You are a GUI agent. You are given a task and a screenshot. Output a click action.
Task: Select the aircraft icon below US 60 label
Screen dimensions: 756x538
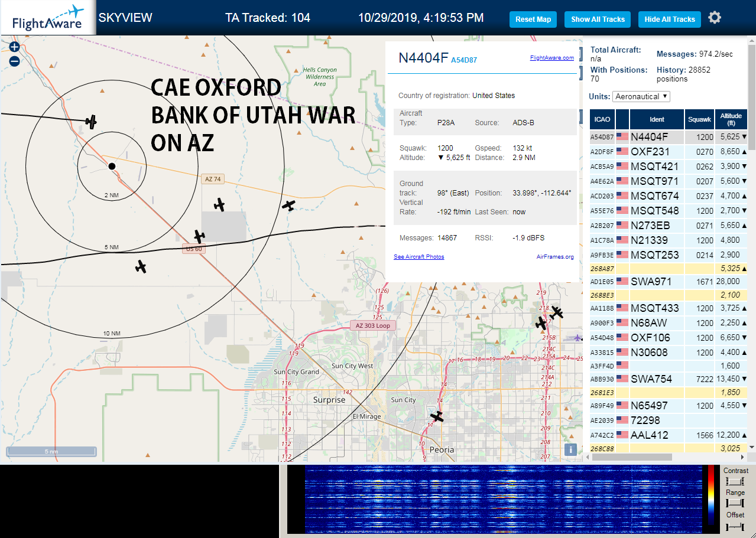(x=141, y=266)
